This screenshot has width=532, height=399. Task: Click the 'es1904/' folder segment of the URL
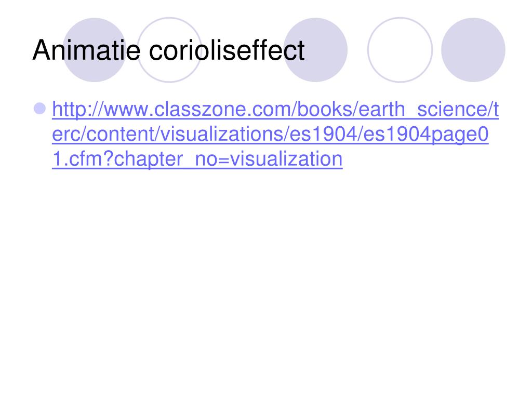click(x=326, y=134)
